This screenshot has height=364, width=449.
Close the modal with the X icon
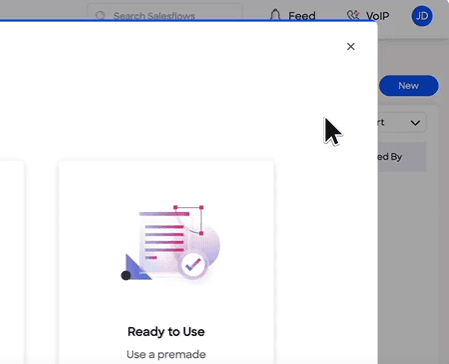click(351, 46)
